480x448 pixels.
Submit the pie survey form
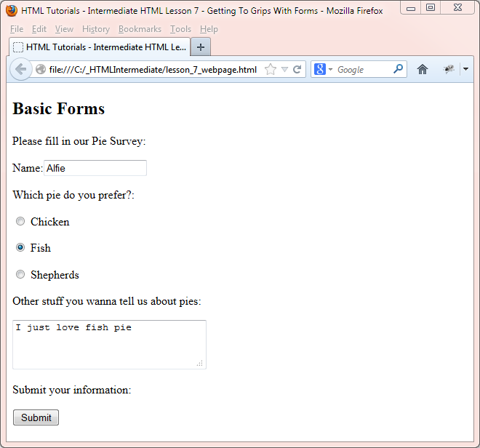pos(36,417)
